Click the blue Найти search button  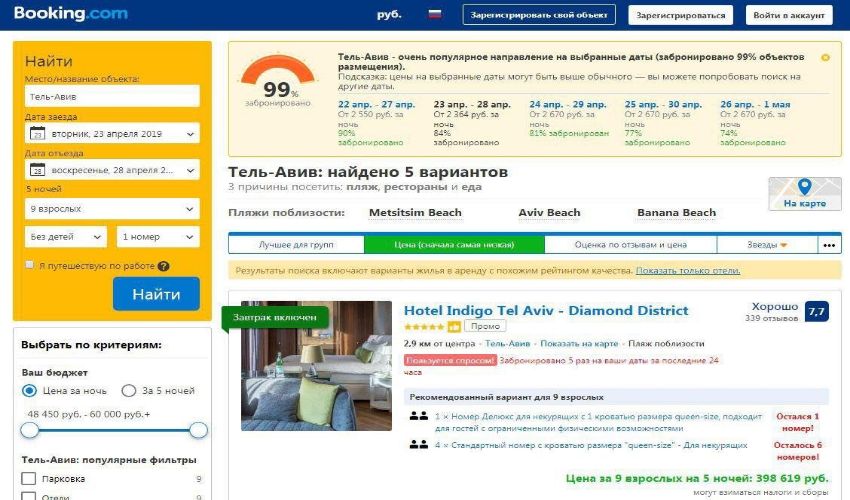pyautogui.click(x=156, y=294)
